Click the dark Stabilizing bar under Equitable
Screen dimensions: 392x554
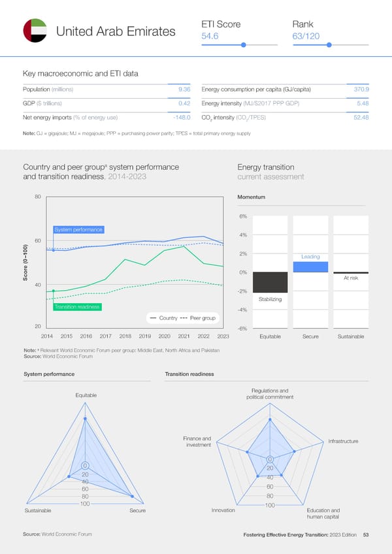pyautogui.click(x=270, y=282)
